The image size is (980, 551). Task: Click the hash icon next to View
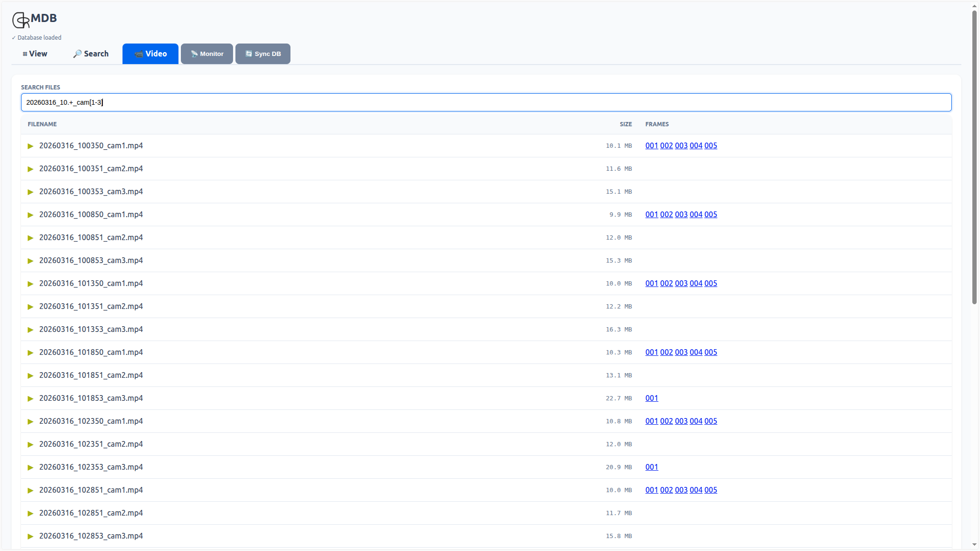coord(25,54)
